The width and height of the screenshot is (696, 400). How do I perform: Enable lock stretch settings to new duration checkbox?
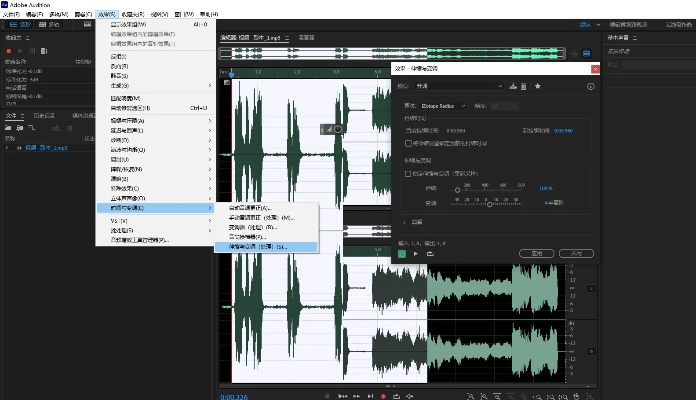(x=406, y=142)
